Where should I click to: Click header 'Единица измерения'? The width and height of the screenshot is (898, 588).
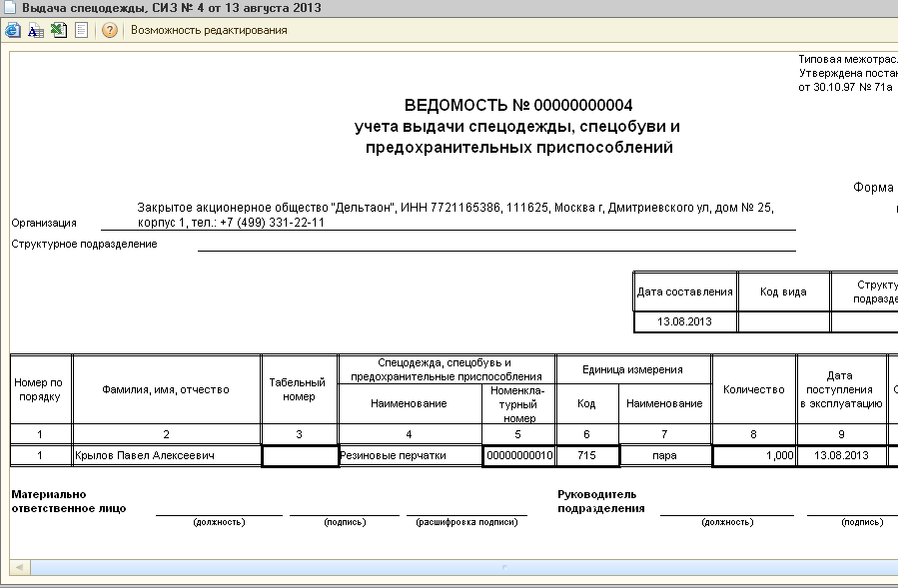point(633,369)
